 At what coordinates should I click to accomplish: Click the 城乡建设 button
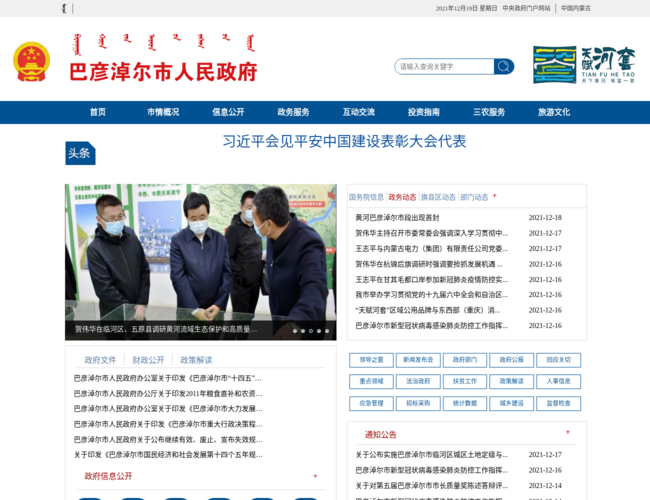(x=512, y=403)
